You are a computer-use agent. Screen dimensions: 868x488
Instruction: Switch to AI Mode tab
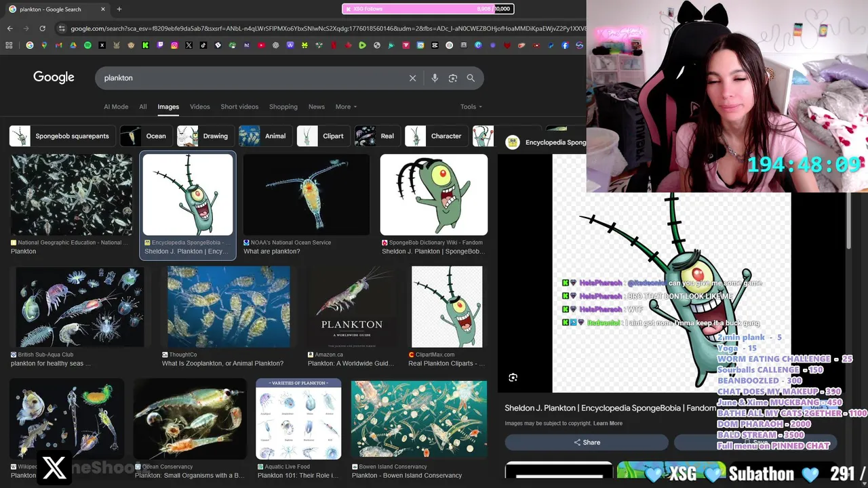pyautogui.click(x=116, y=106)
